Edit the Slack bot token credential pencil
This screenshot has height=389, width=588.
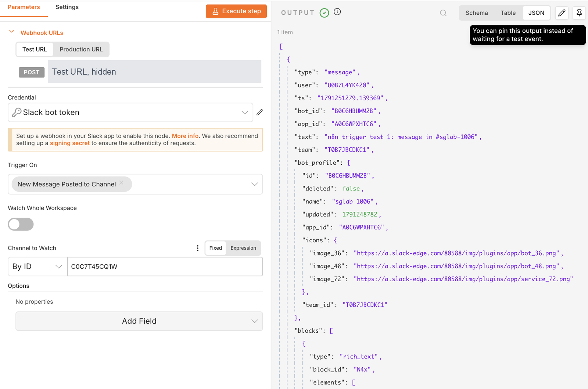(x=259, y=113)
